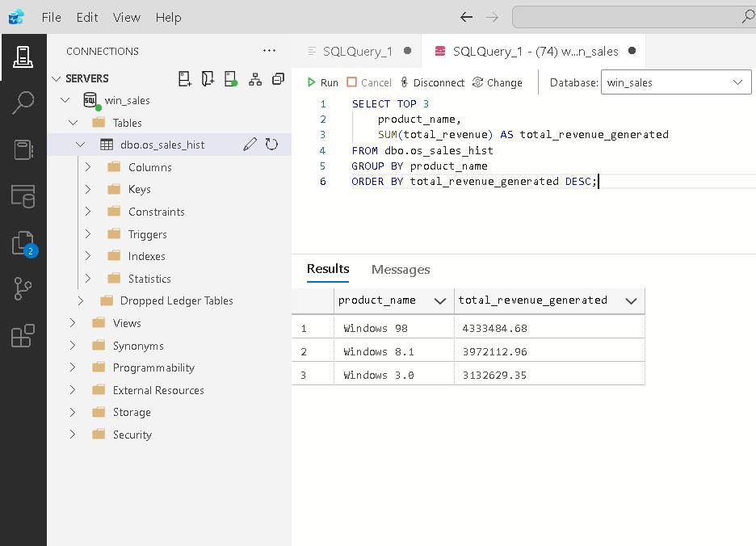Open the Explorer view with badge 2
This screenshot has height=546, width=756.
tap(24, 244)
